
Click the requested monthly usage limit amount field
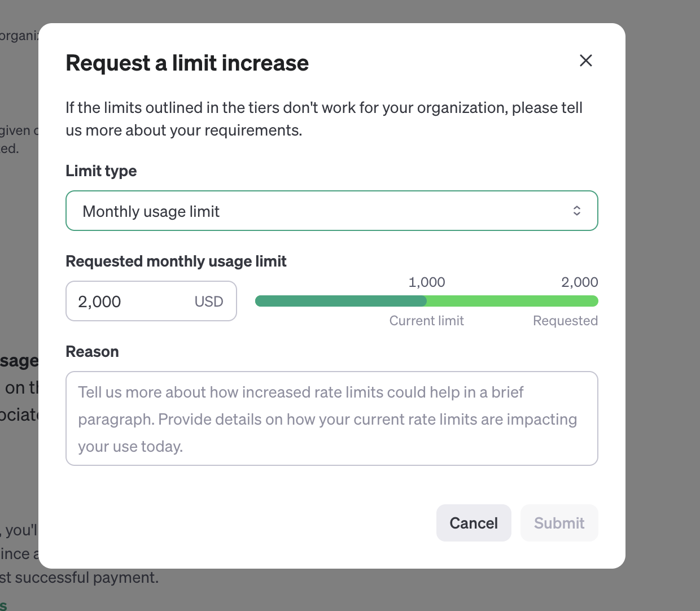click(130, 302)
